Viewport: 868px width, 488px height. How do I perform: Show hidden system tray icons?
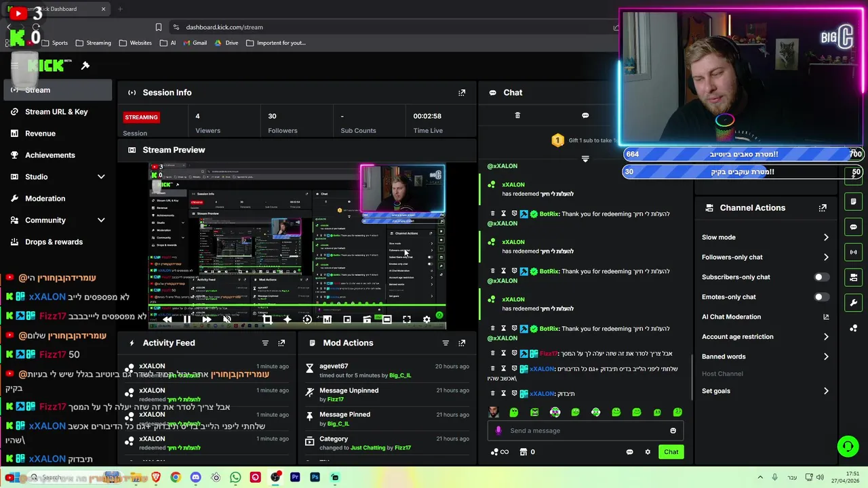click(x=759, y=477)
